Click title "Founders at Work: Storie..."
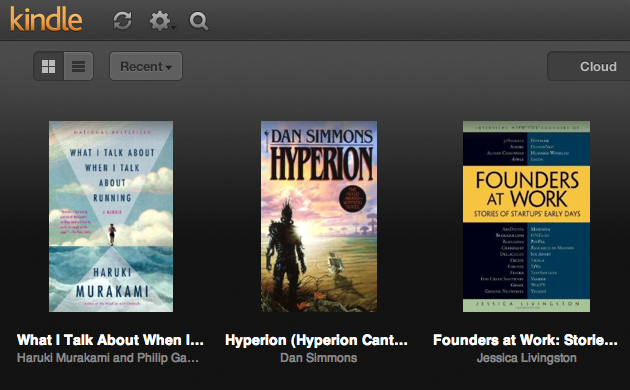630x390 pixels. click(525, 340)
